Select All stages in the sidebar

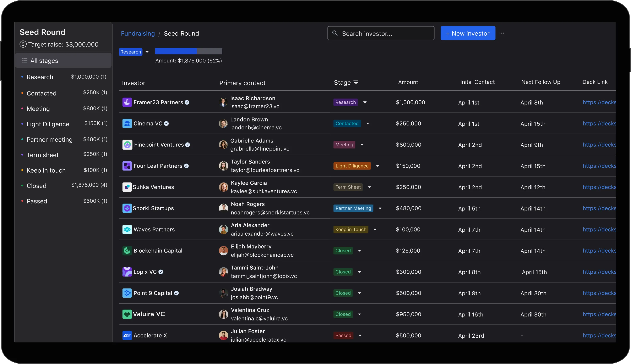tap(63, 61)
